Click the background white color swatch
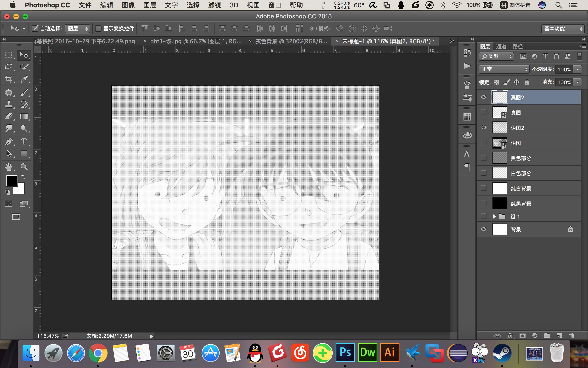The image size is (588, 368). coord(20,190)
